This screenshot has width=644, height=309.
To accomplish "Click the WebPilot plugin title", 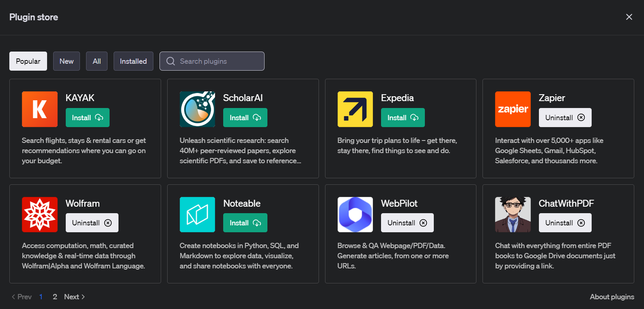I will [x=399, y=203].
